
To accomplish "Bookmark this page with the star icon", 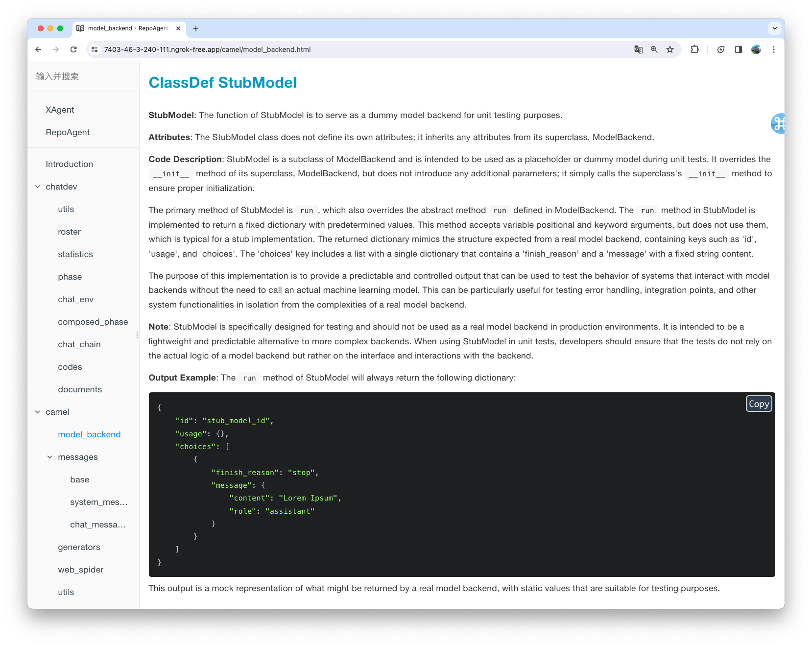I will (x=670, y=49).
